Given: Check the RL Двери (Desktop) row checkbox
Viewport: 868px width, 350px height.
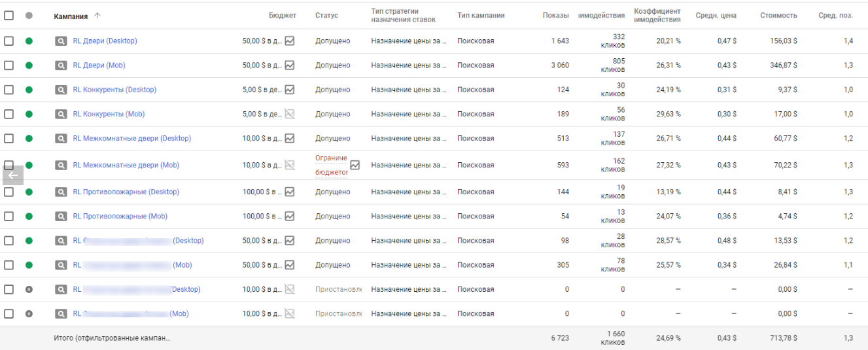Looking at the screenshot, I should [x=9, y=41].
